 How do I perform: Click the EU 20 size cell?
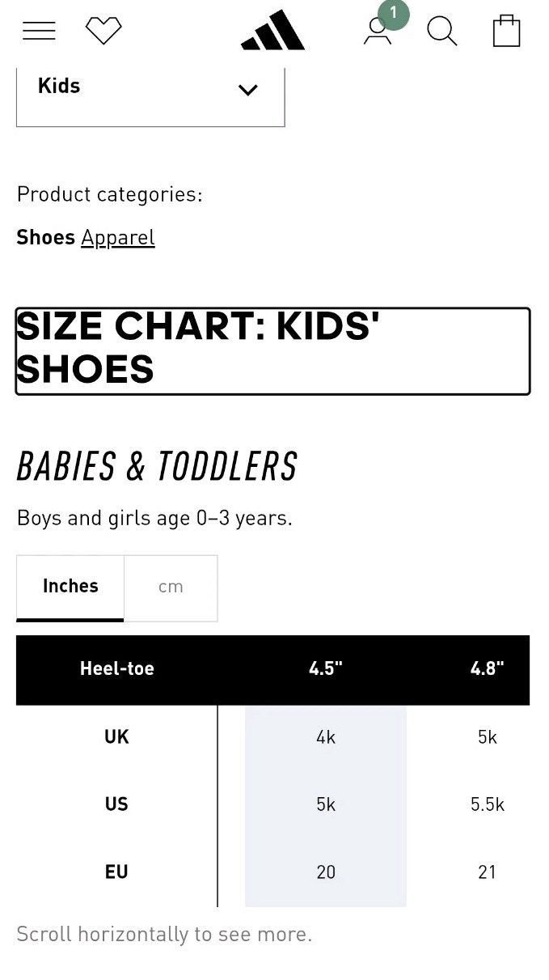pyautogui.click(x=326, y=872)
